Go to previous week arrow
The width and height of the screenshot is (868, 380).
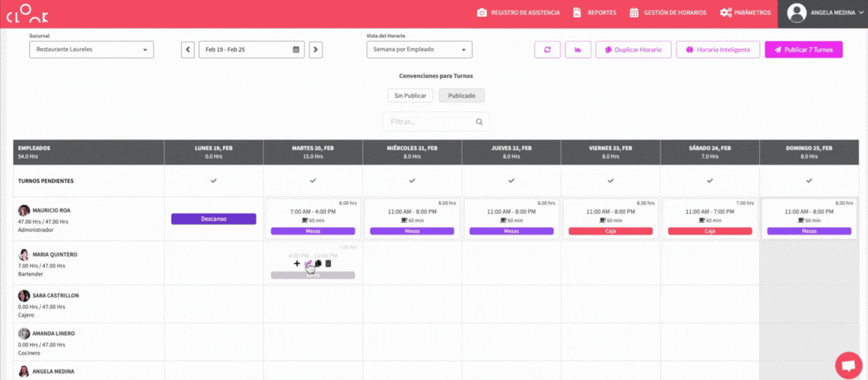[x=188, y=50]
